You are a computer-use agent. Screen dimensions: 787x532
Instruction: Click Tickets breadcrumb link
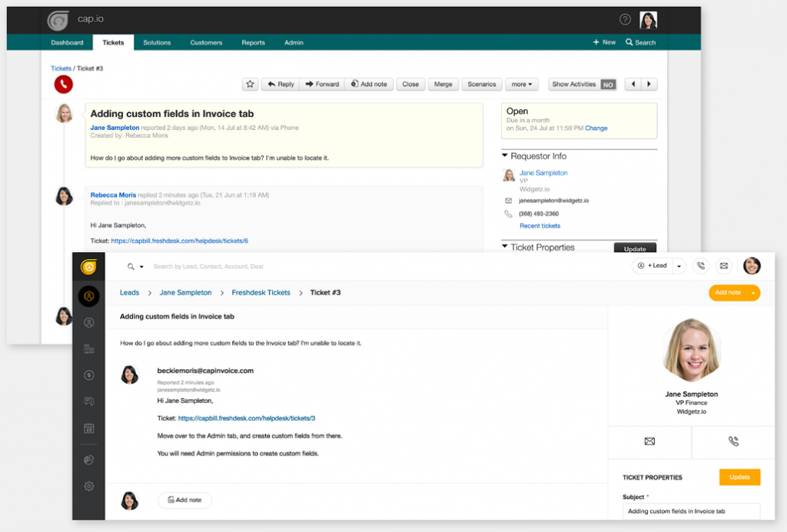[x=61, y=68]
